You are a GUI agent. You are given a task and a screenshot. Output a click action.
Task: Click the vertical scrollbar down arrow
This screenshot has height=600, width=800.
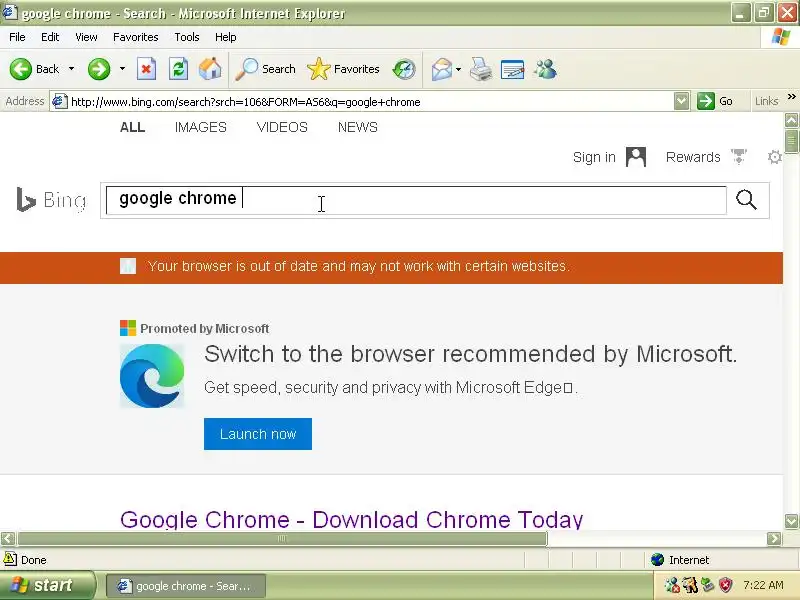coord(791,521)
